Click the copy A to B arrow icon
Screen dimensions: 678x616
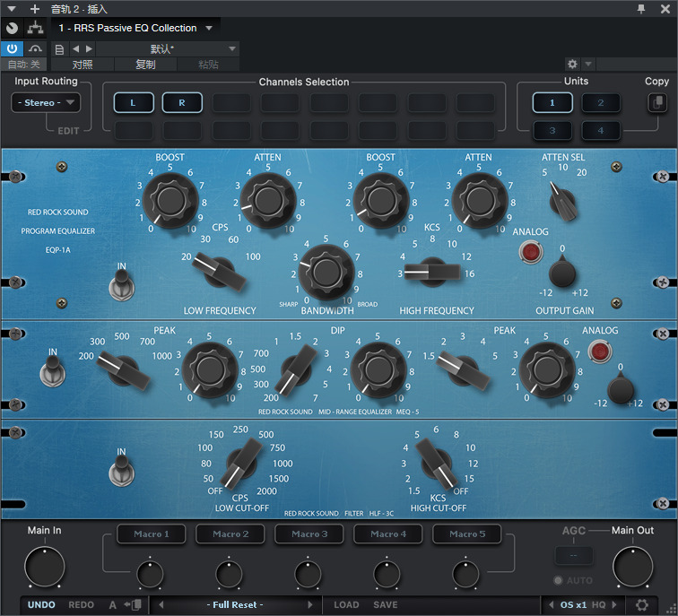(x=133, y=604)
